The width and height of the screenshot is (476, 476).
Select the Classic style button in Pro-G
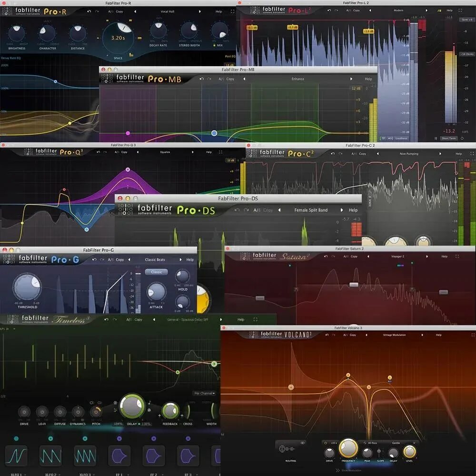[156, 272]
